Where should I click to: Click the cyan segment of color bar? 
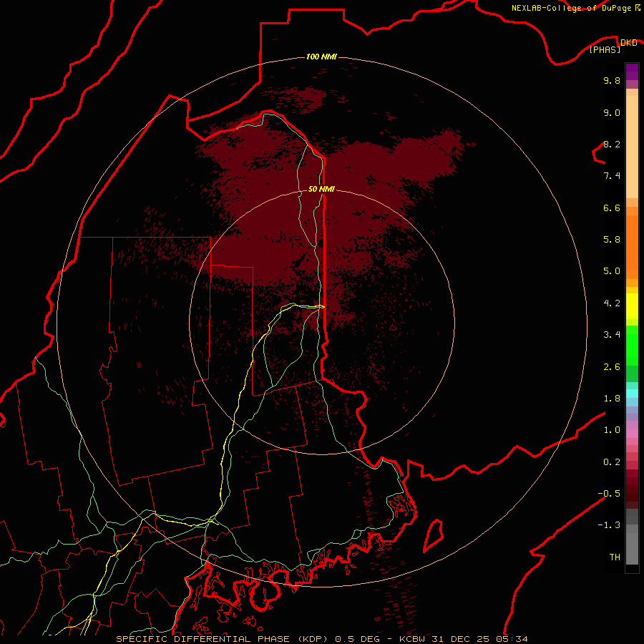tap(632, 394)
